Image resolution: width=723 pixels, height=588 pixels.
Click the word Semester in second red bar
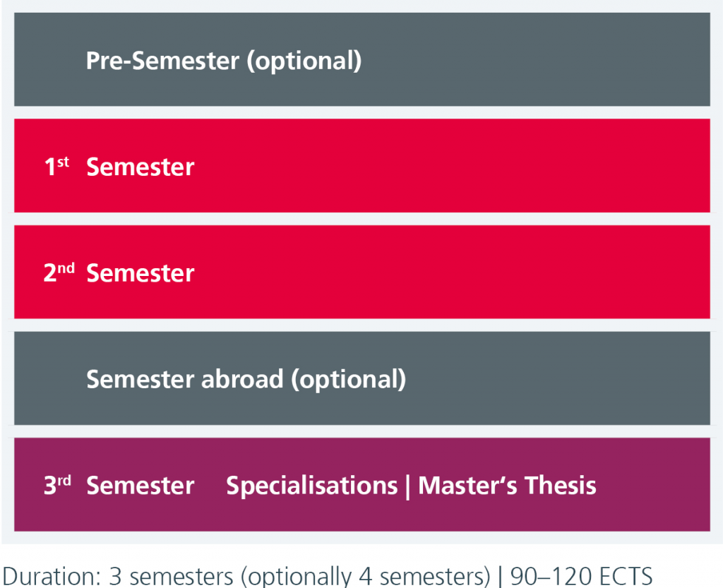coord(141,272)
